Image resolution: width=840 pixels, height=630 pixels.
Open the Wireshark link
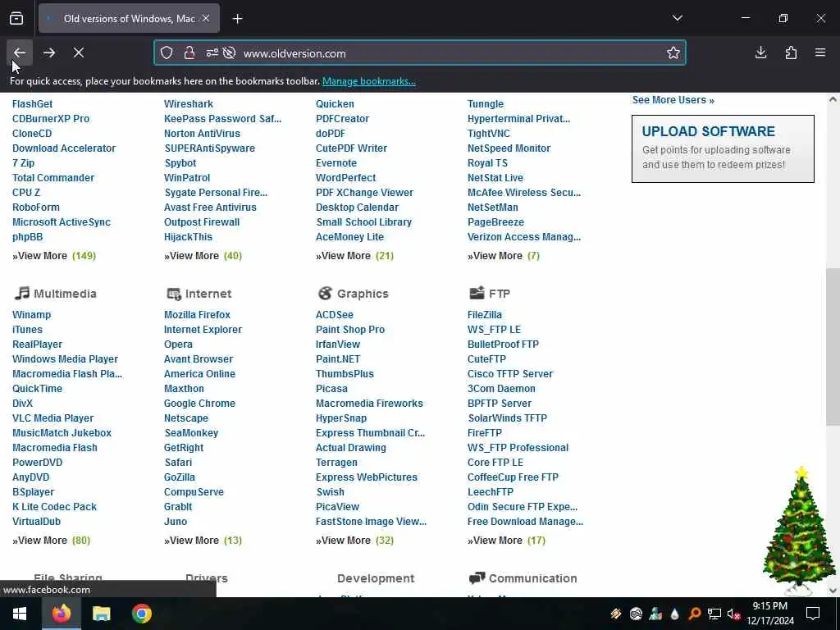pos(188,104)
